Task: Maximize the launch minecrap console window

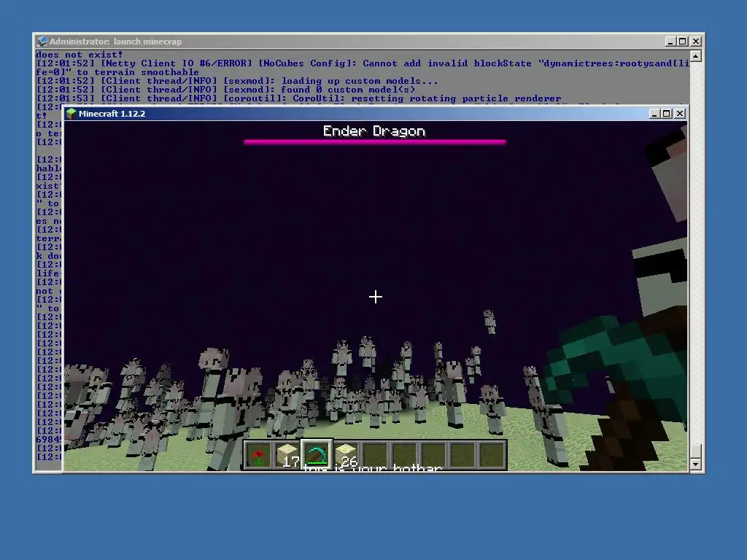Action: tap(683, 42)
